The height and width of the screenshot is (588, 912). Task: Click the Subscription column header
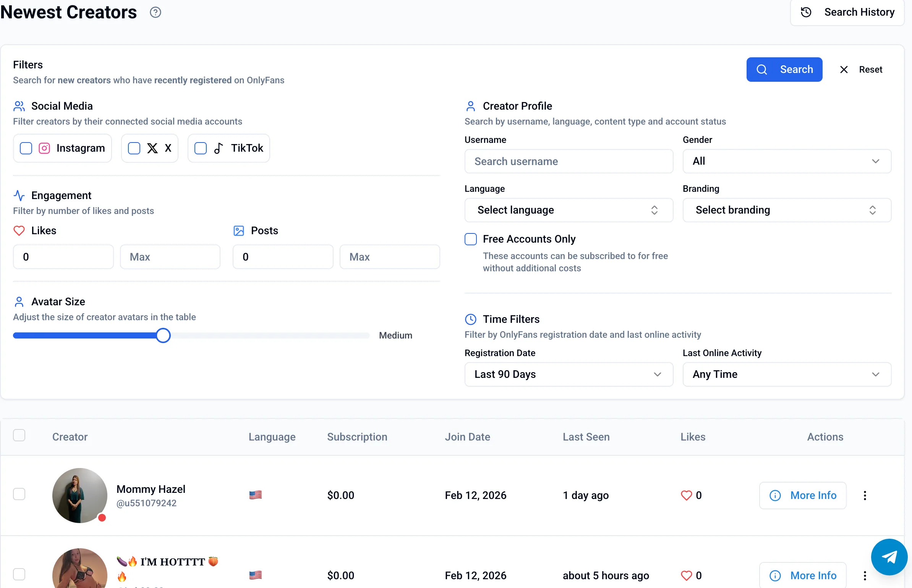click(x=357, y=437)
